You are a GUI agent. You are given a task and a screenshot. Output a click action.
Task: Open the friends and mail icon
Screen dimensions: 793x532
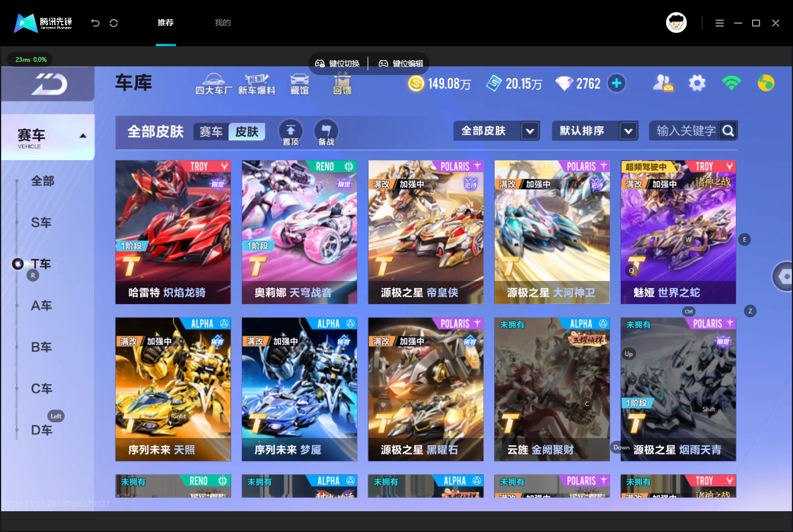pyautogui.click(x=663, y=84)
